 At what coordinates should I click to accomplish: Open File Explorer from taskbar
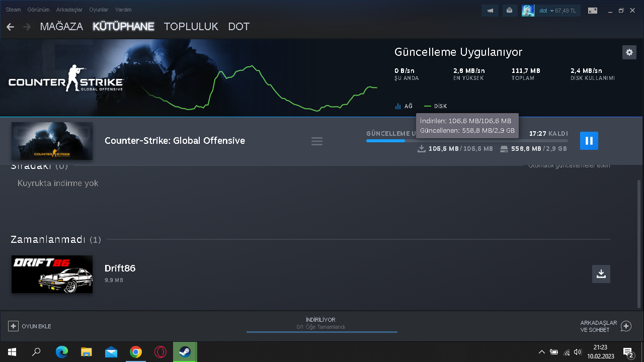87,352
